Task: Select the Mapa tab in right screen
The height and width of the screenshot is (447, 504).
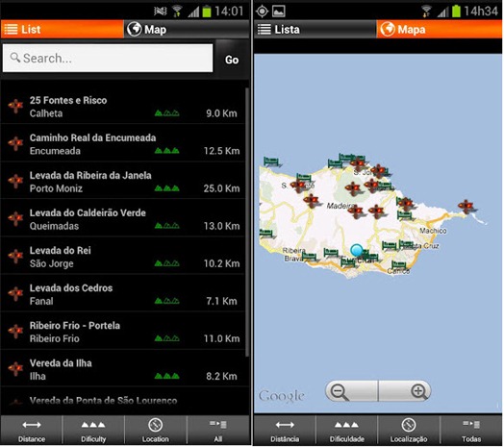Action: pos(439,29)
